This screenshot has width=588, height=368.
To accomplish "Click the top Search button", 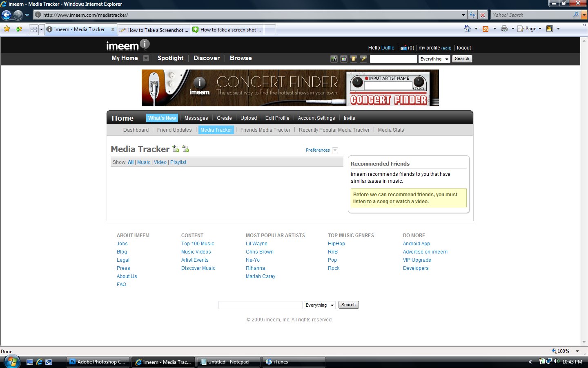I will coord(462,59).
